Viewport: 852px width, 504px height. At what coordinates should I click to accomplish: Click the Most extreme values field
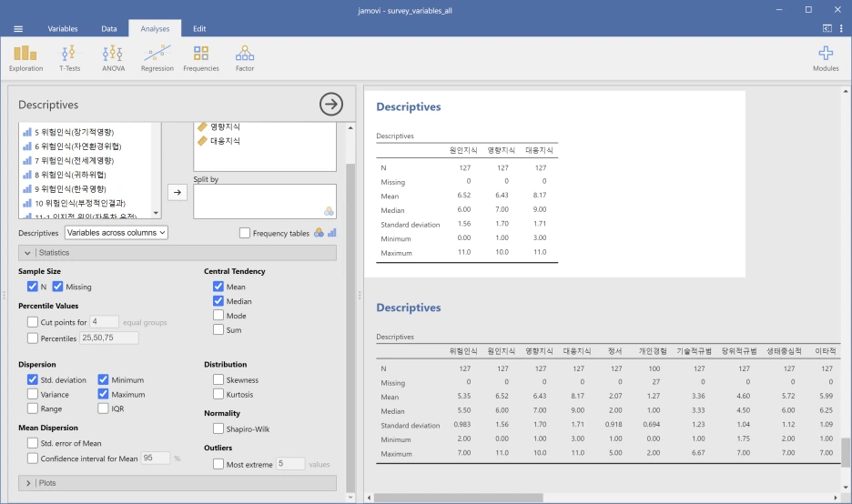pos(290,463)
